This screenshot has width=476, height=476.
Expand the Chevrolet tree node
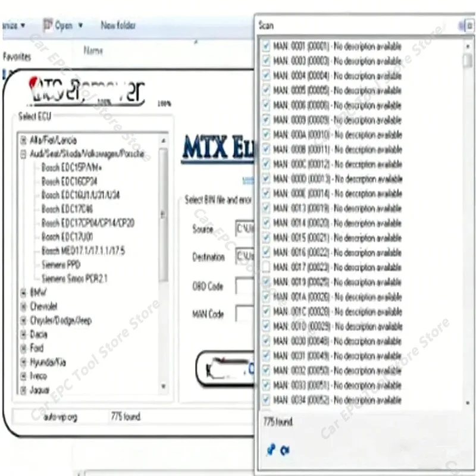point(23,306)
